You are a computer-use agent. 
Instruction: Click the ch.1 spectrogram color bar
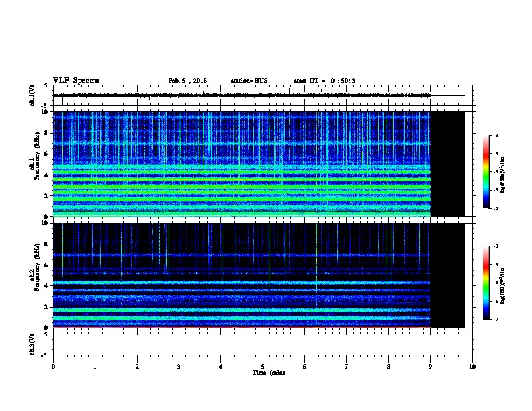coord(486,172)
